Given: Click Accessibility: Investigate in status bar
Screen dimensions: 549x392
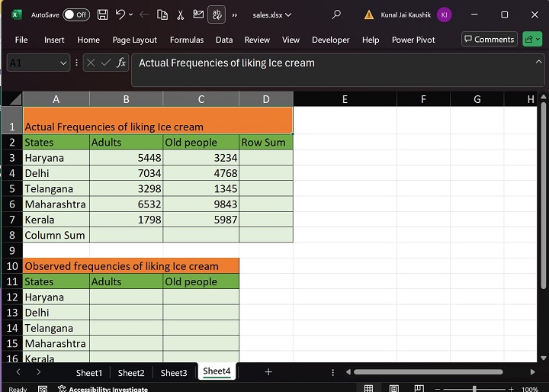Looking at the screenshot, I should (x=107, y=389).
